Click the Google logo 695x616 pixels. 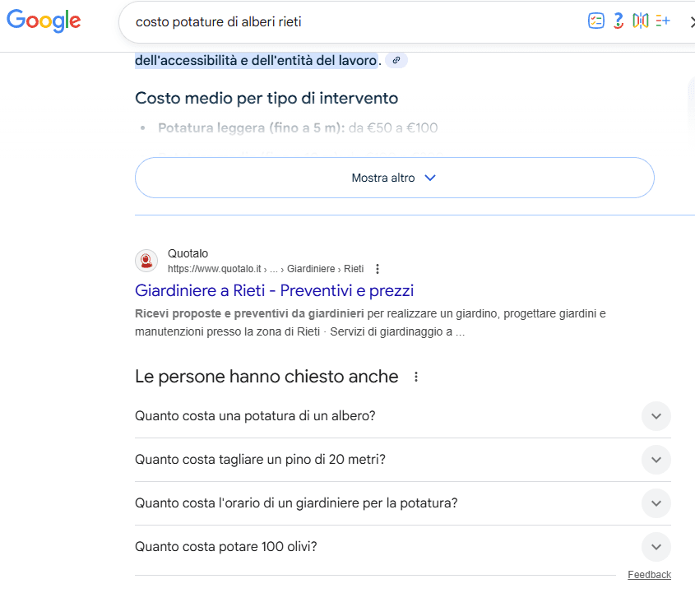[x=43, y=21]
